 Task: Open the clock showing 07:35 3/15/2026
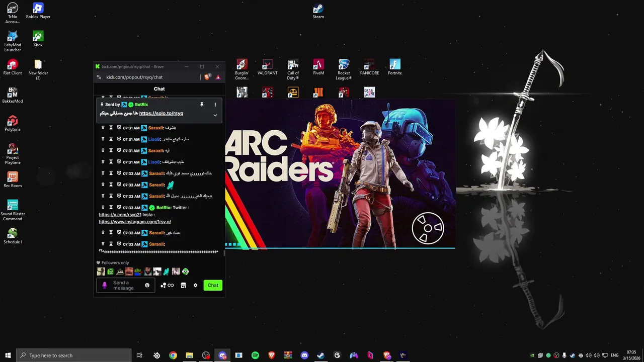point(631,355)
